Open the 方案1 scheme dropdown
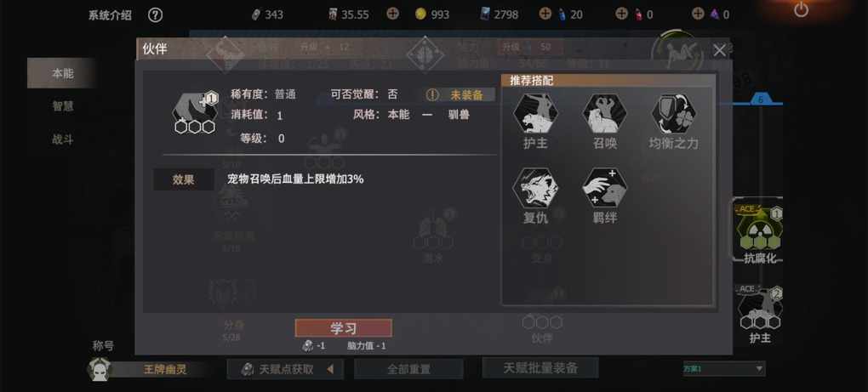868x392 pixels. (724, 368)
